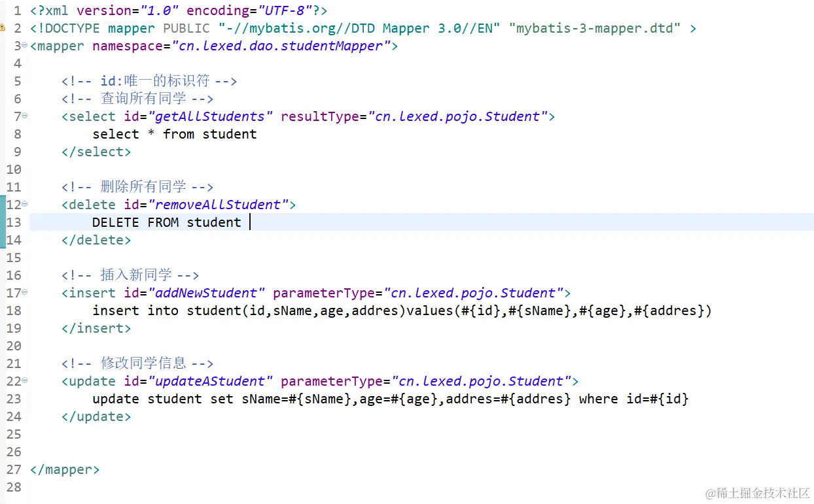Click the closing </update> tag
The width and height of the screenshot is (814, 504).
96,416
